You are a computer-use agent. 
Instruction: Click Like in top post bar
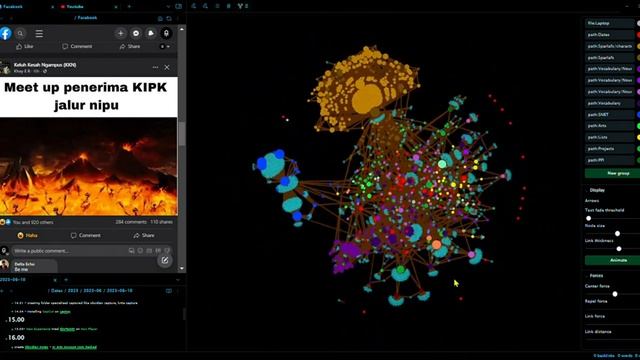[x=24, y=47]
